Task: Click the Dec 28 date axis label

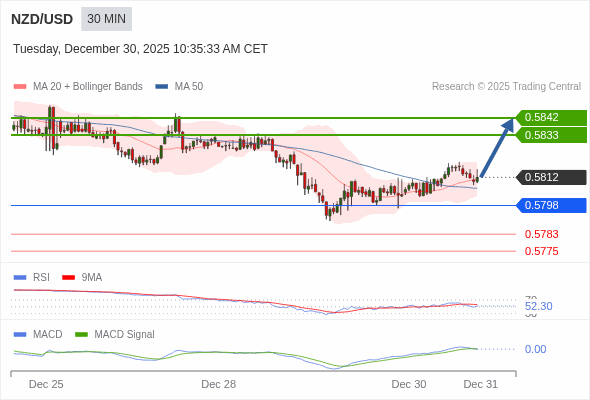Action: [x=219, y=384]
